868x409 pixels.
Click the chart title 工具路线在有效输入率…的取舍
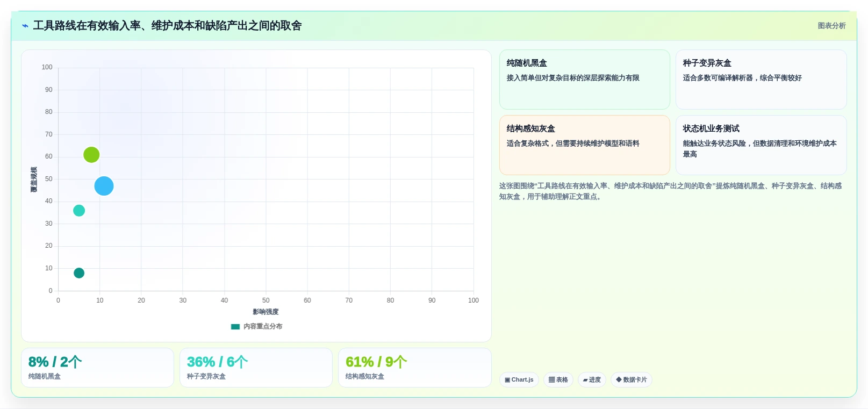(167, 26)
